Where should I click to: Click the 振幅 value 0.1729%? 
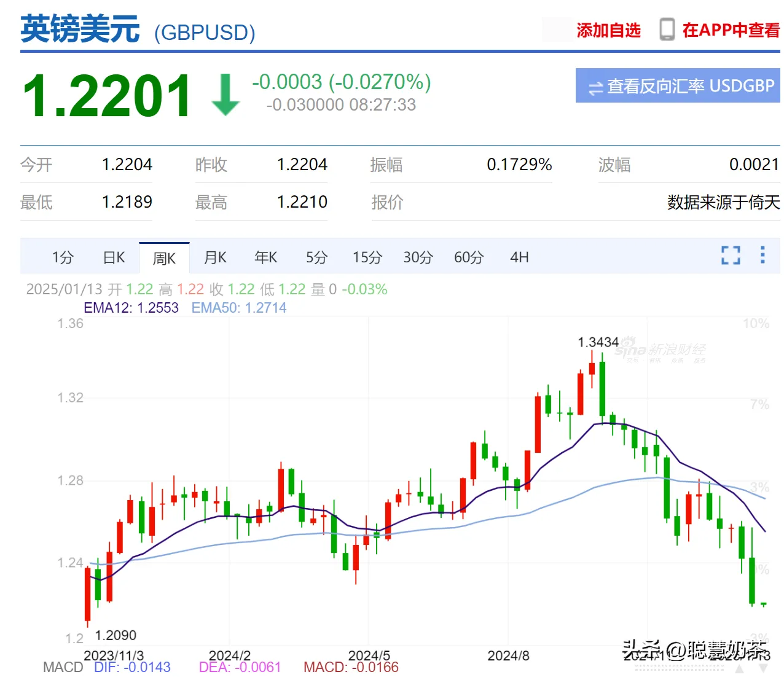point(519,165)
